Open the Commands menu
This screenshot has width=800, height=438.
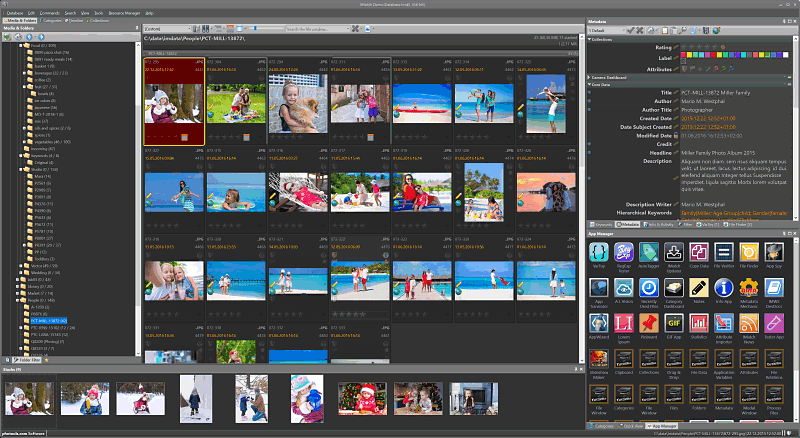point(49,13)
